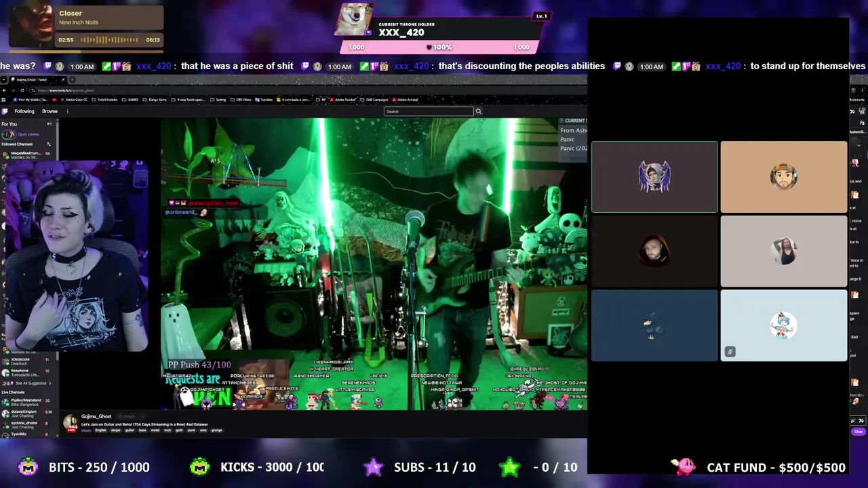Sort the Followed Channels list
The image size is (868, 488).
tap(48, 144)
